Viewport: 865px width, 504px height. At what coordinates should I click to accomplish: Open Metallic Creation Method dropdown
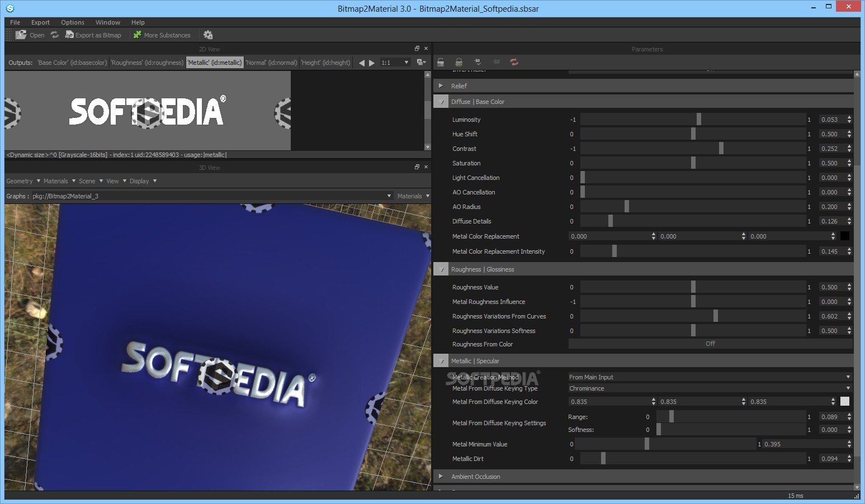[710, 377]
